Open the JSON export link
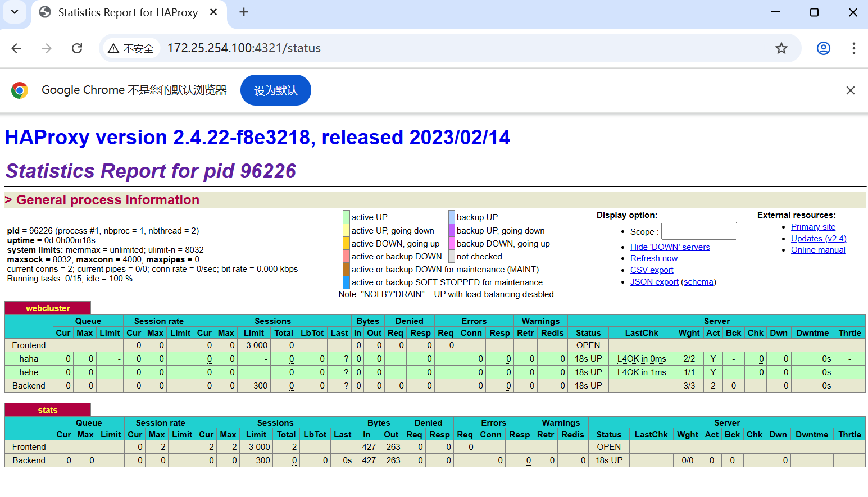Image resolution: width=868 pixels, height=497 pixels. click(655, 282)
